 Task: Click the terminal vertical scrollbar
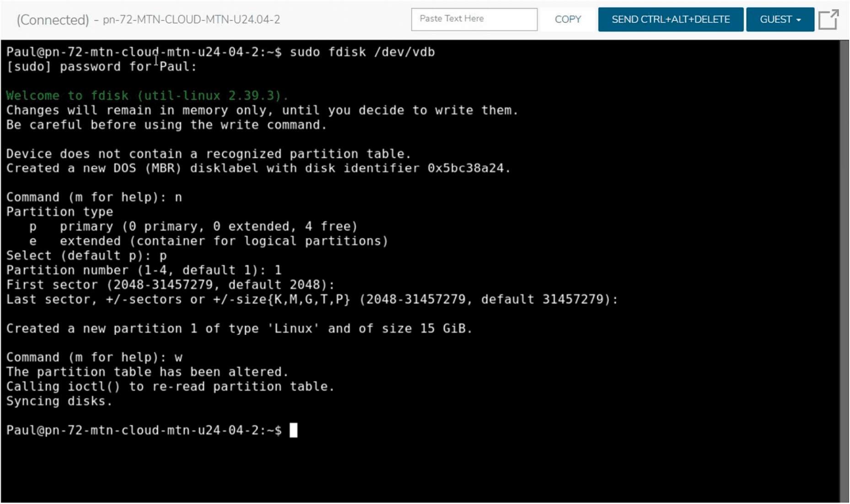844,272
